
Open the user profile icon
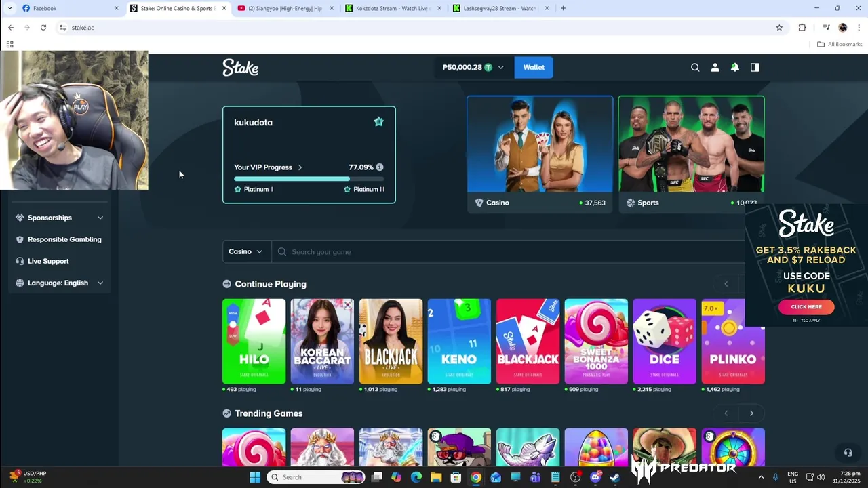(x=715, y=67)
